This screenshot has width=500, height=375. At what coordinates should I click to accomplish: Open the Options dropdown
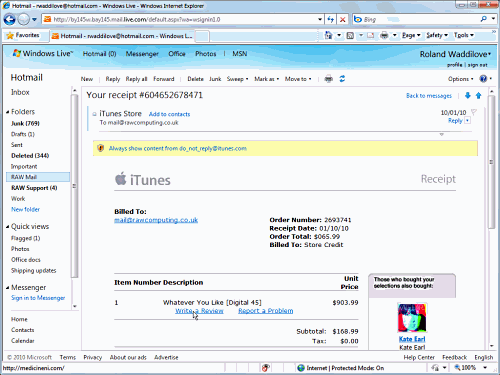point(461,79)
